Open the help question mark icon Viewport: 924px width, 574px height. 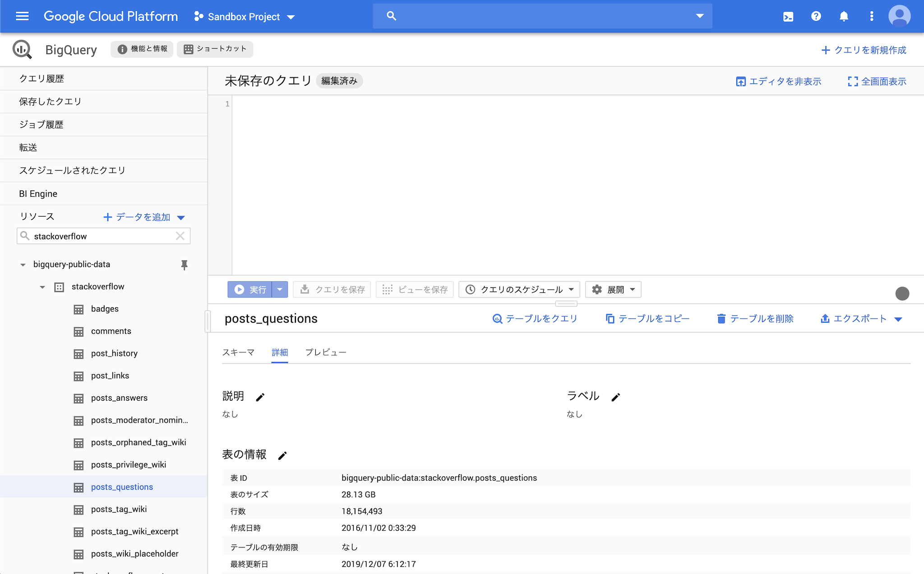click(816, 16)
